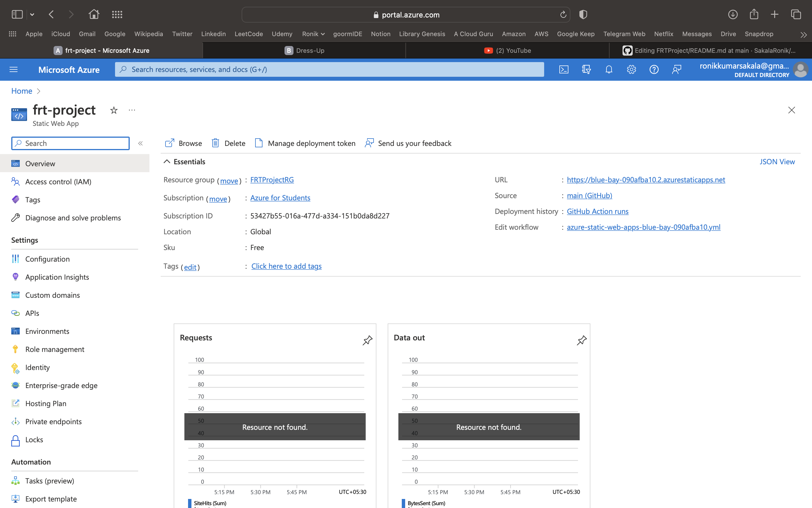Focus the resource menu Search box
This screenshot has height=508, width=812.
pos(70,143)
